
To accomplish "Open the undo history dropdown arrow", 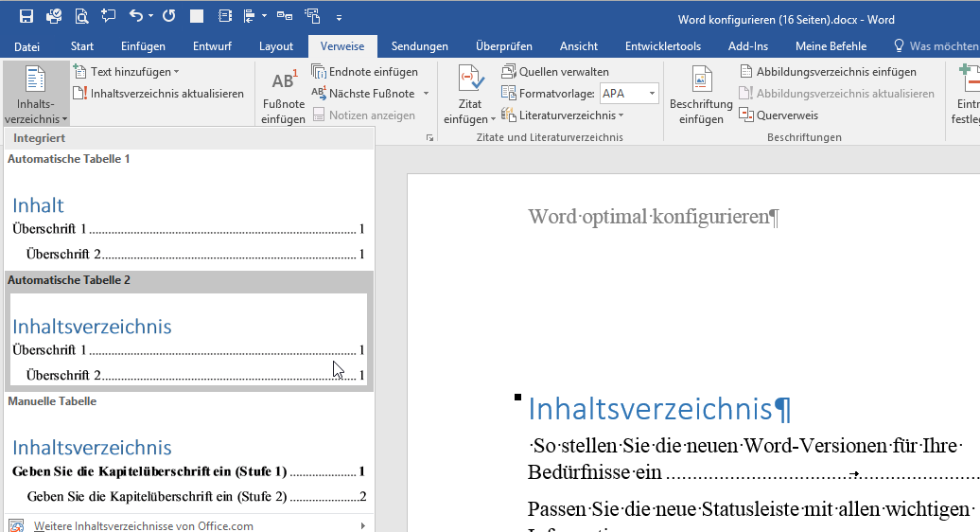I will (150, 16).
